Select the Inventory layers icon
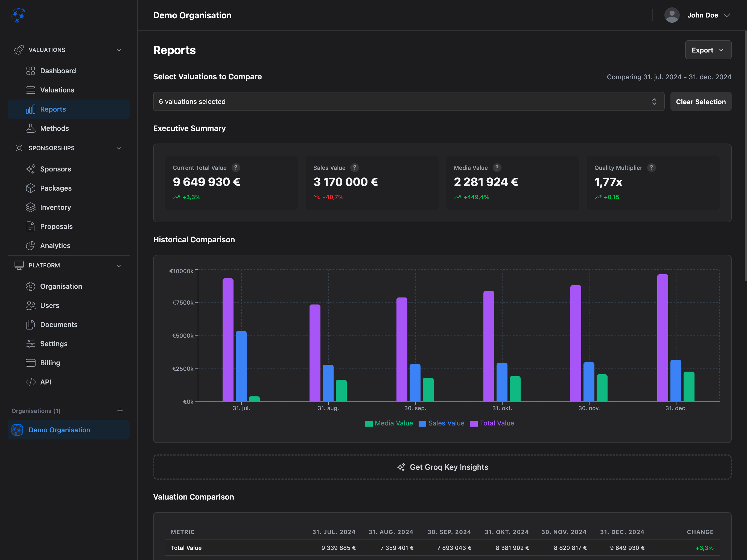 (31, 207)
